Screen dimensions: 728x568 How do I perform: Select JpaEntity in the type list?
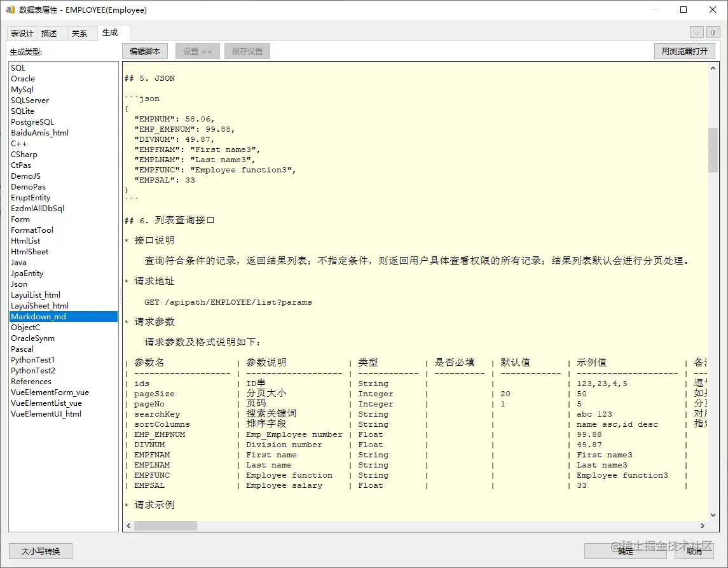[64, 273]
